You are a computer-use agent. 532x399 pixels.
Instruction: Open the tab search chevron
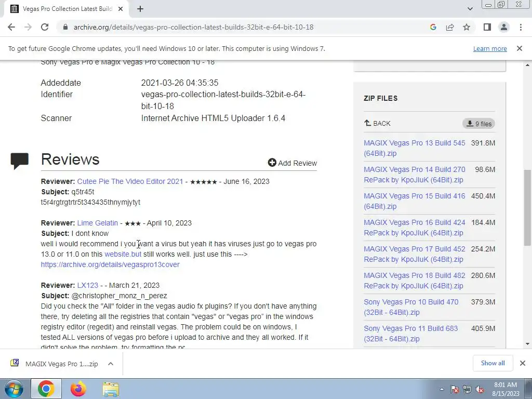tap(470, 9)
